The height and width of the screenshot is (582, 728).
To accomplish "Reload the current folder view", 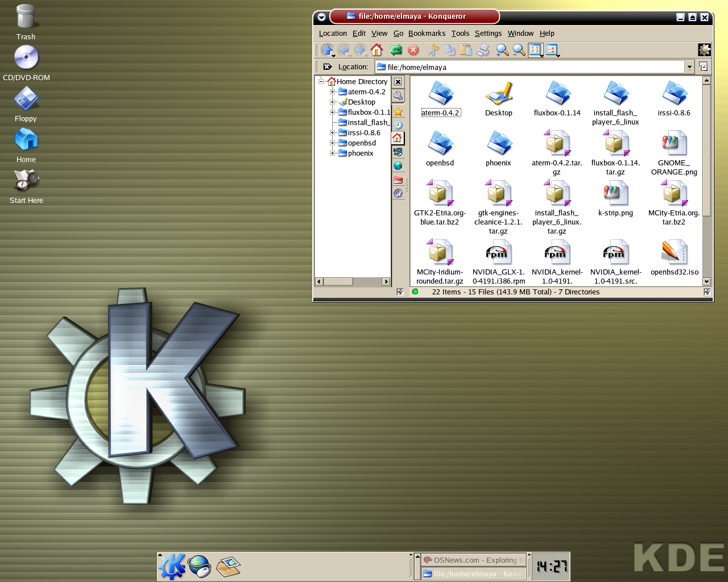I will click(x=396, y=50).
